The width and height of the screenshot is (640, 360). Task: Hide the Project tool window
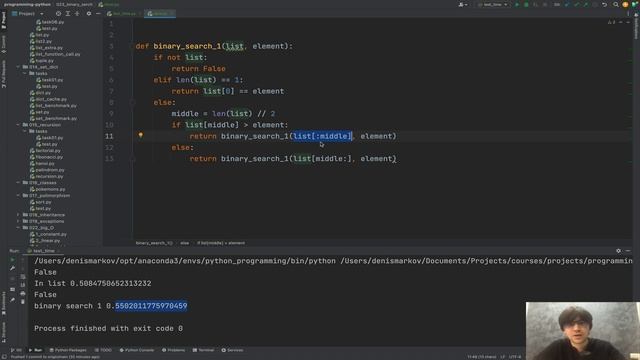(x=98, y=13)
